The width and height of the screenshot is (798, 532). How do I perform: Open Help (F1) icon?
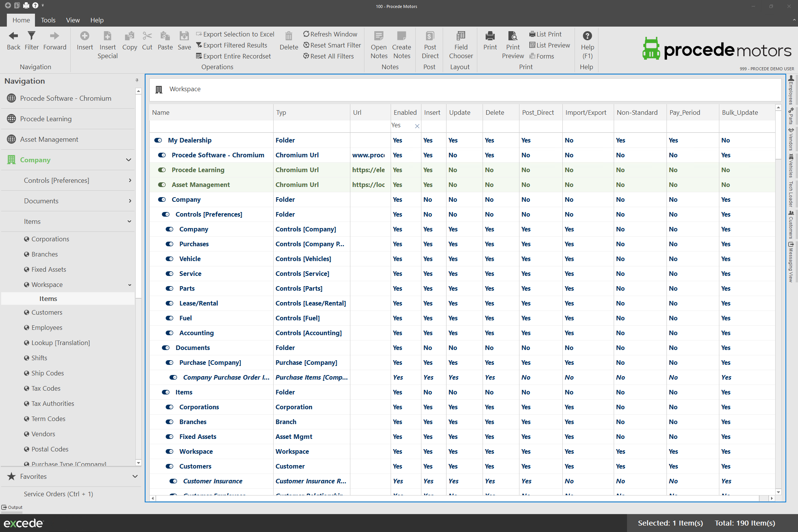point(587,36)
